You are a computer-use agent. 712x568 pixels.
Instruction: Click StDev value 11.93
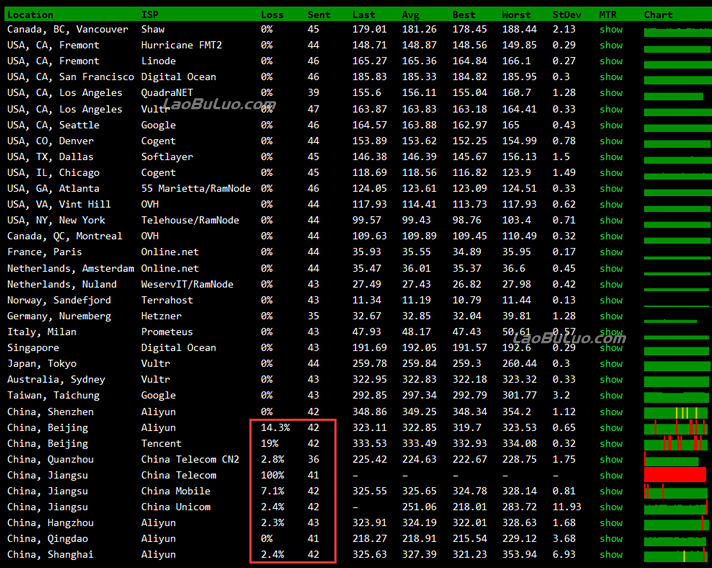567,508
